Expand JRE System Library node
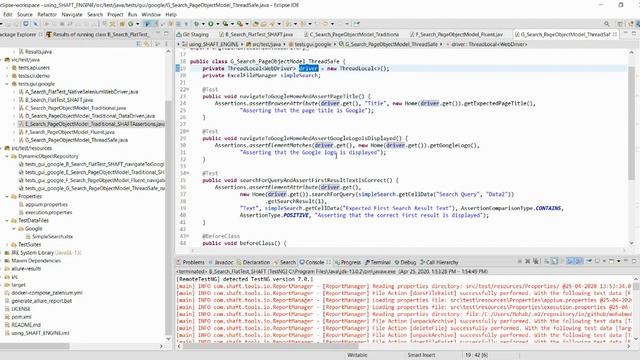640x360 pixels. (1, 253)
